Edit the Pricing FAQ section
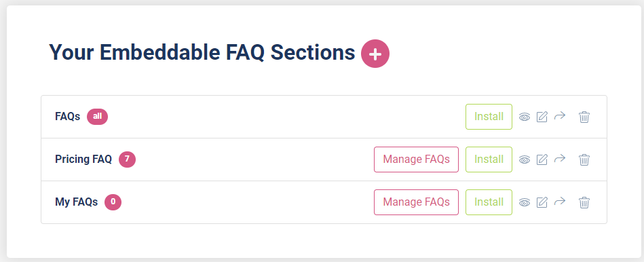The image size is (644, 262). tap(542, 160)
